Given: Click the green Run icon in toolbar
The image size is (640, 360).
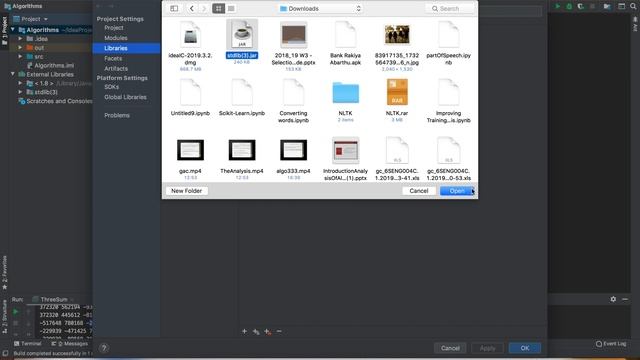Looking at the screenshot, I should point(558,6).
